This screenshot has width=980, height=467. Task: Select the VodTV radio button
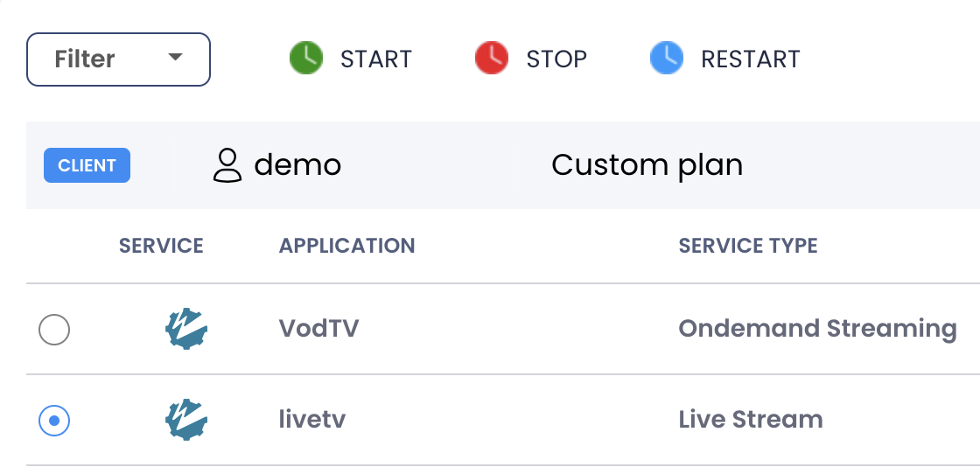point(54,330)
